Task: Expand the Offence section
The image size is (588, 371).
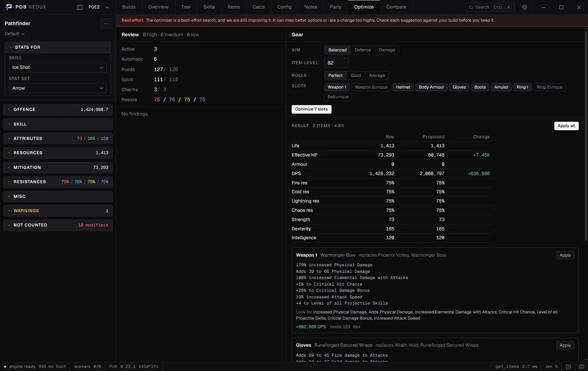Action: tap(58, 110)
